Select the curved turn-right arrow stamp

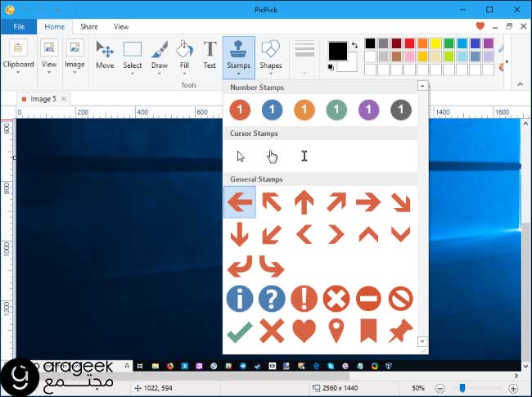click(x=272, y=266)
